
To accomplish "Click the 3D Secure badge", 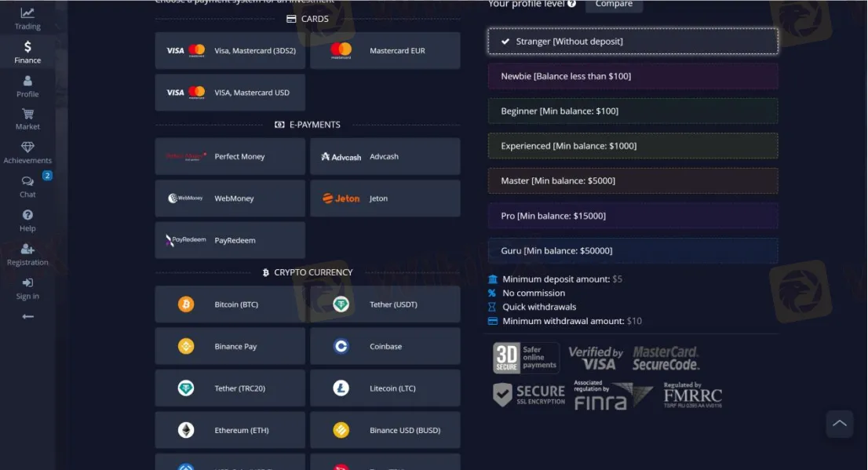I will pyautogui.click(x=525, y=357).
